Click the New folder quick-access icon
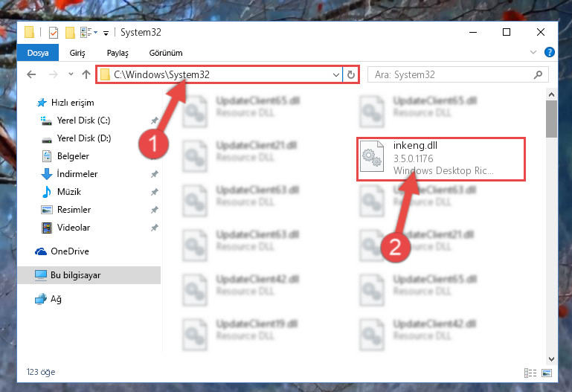Image resolution: width=572 pixels, height=392 pixels. tap(70, 33)
